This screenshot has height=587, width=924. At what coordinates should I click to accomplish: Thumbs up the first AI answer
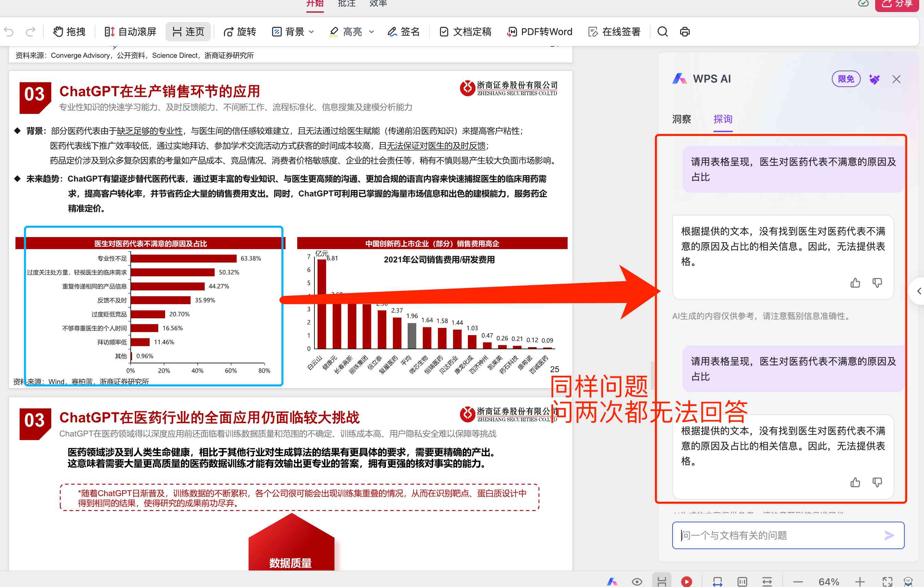tap(855, 283)
